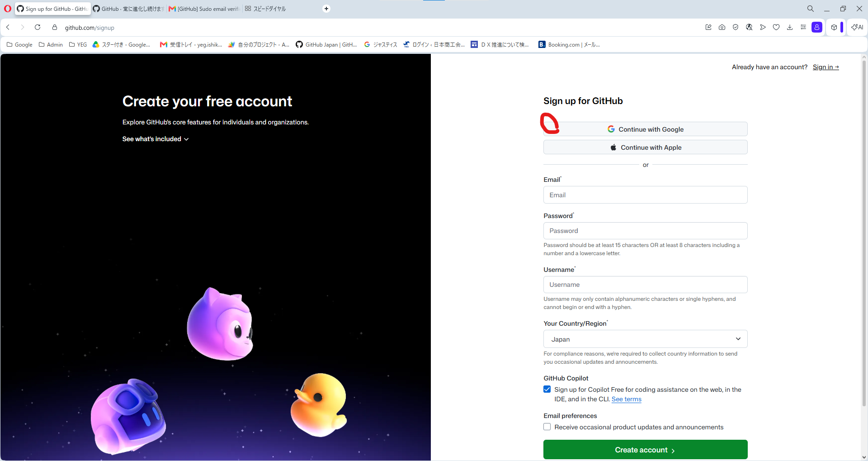Viewport: 868px width, 461px height.
Task: Click the page vertical scrollbar
Action: coord(864,233)
